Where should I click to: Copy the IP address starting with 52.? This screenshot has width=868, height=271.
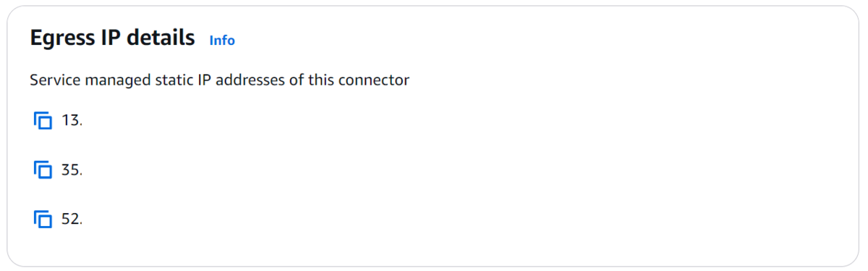point(43,219)
